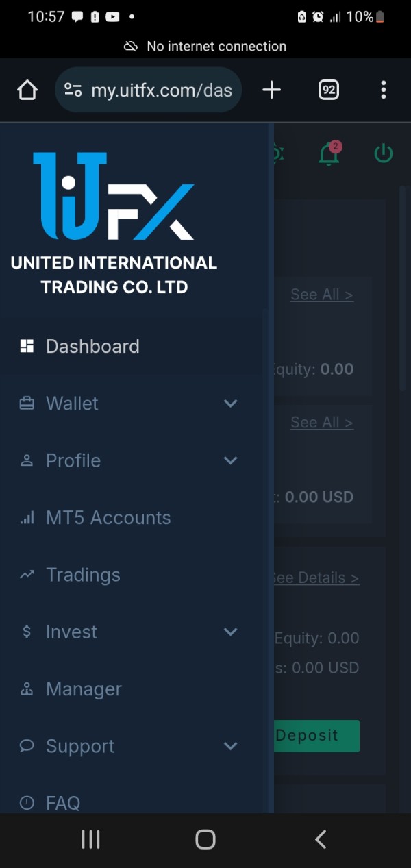The image size is (411, 868).
Task: Open the notifications bell
Action: coord(329,154)
